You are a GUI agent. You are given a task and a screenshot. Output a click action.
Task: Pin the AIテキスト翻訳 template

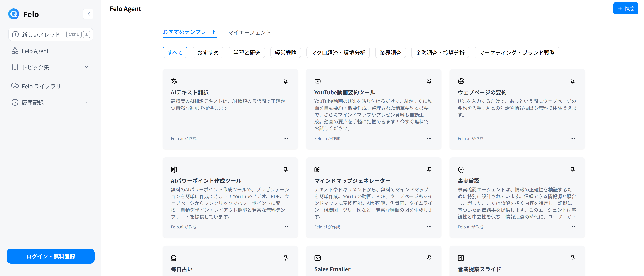[285, 81]
